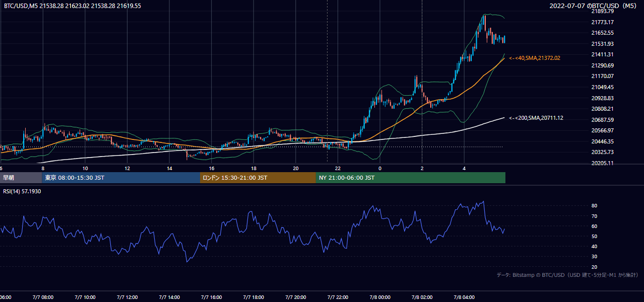The height and width of the screenshot is (302, 644).
Task: Click hour tick 20 under price chart
Action: [x=296, y=168]
